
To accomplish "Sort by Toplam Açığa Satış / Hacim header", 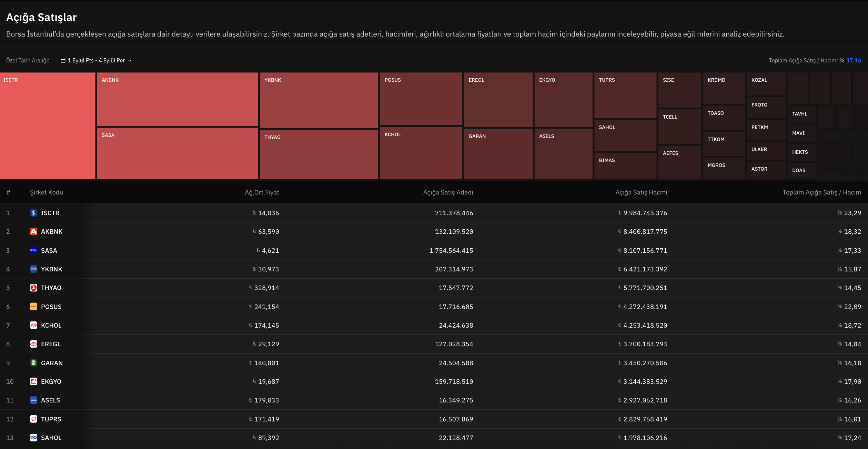I will coord(821,192).
